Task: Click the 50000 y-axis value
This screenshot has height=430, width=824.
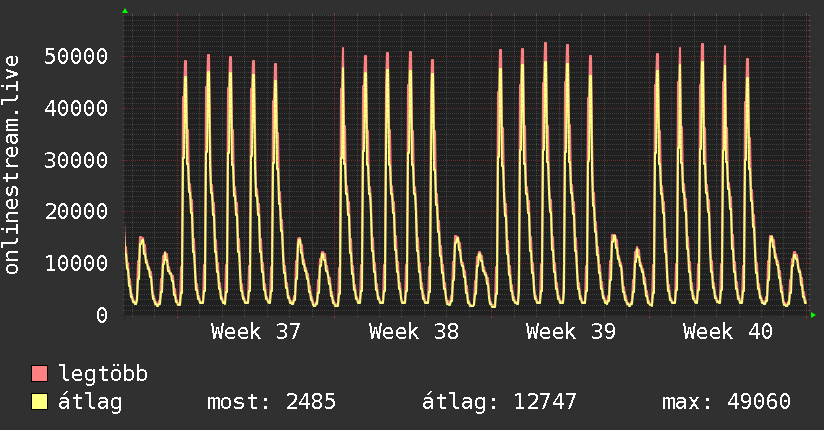Action: 76,56
